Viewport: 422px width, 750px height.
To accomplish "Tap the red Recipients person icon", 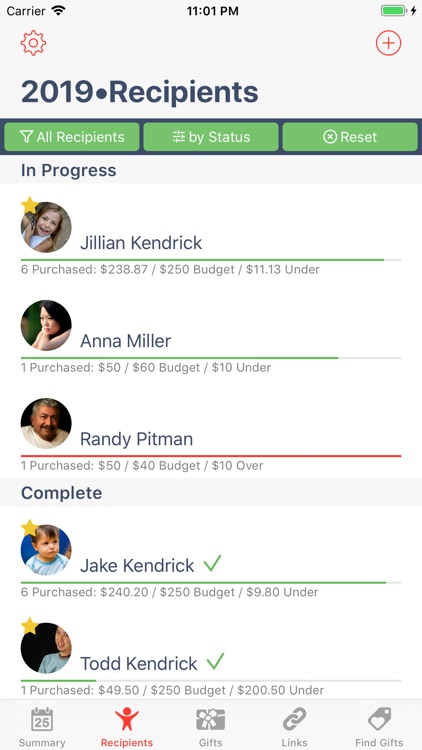I will click(126, 720).
